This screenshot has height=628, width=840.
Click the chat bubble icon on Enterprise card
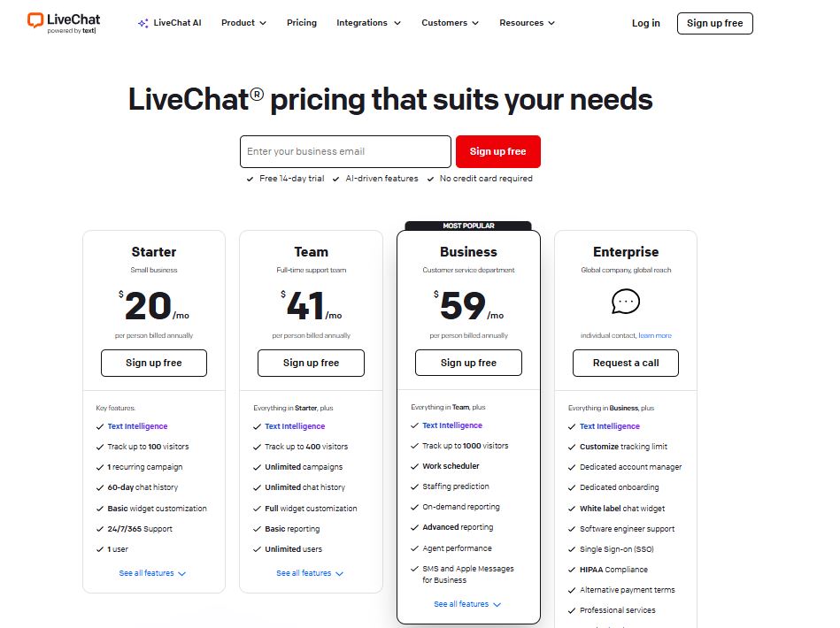click(626, 302)
